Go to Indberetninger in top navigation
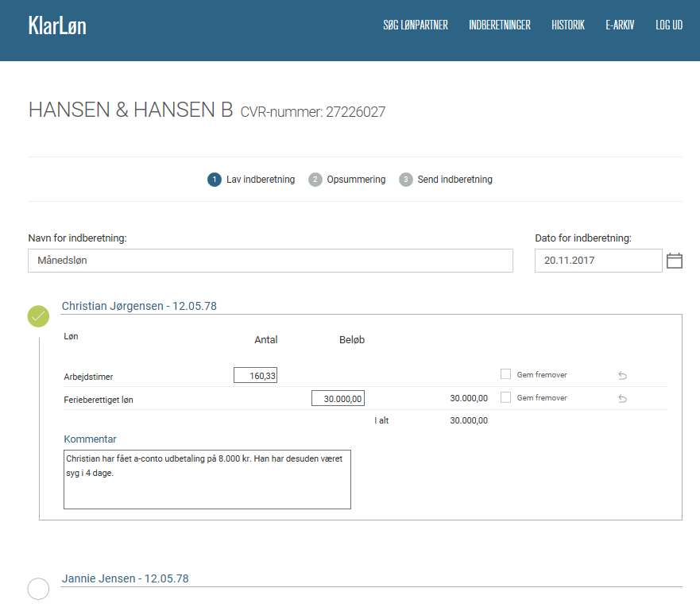This screenshot has height=615, width=700. 500,25
